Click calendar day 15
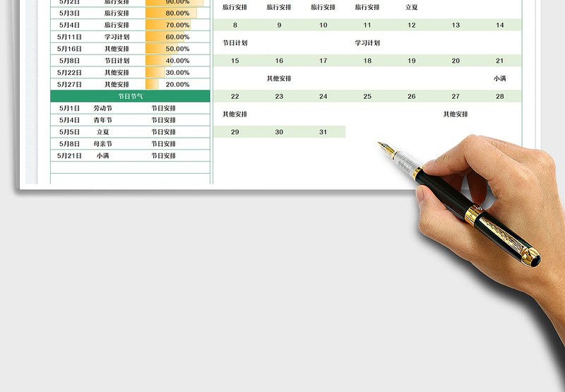This screenshot has height=392, width=565. click(x=235, y=61)
